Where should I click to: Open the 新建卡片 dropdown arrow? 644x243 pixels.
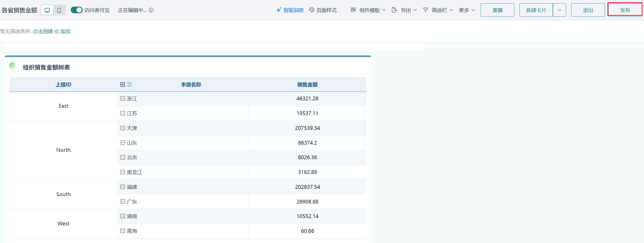(x=559, y=10)
